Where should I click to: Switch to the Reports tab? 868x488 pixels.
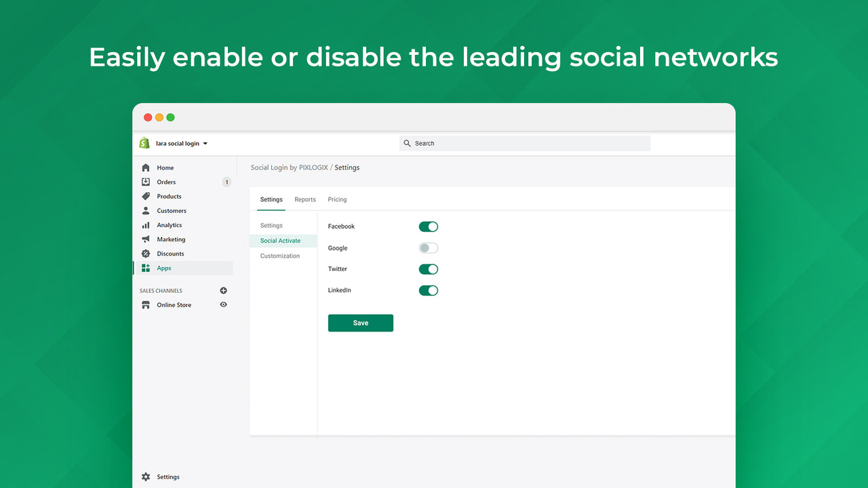click(304, 199)
